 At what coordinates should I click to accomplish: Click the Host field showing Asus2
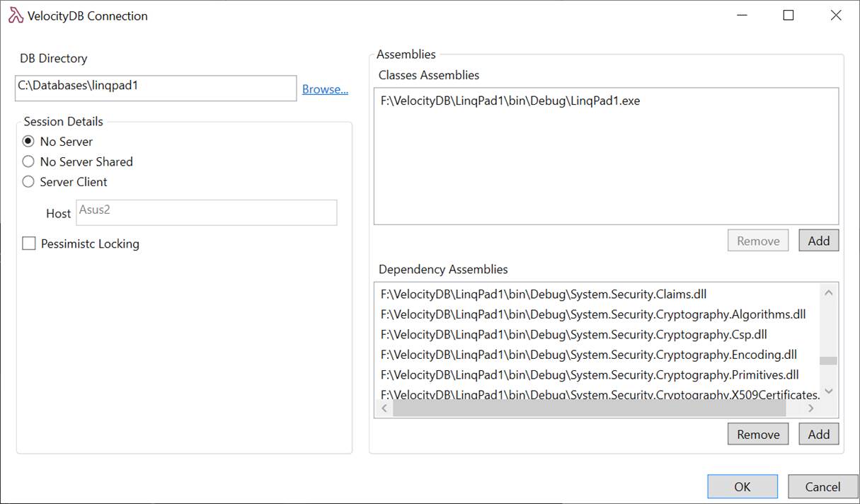tap(207, 213)
